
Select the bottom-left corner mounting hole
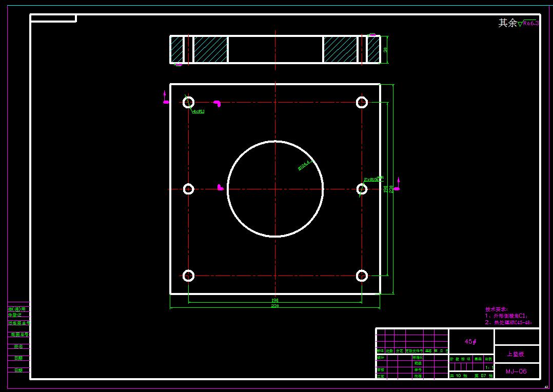188,276
